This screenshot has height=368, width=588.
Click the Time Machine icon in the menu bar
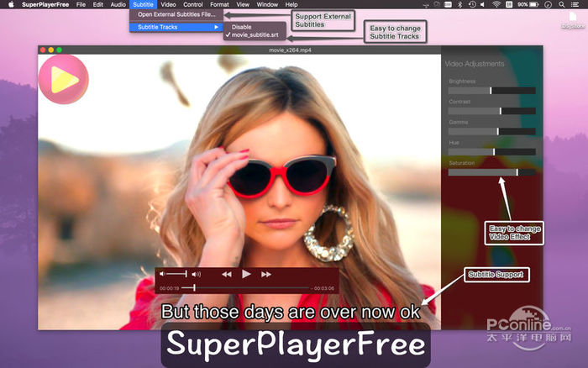coord(472,4)
